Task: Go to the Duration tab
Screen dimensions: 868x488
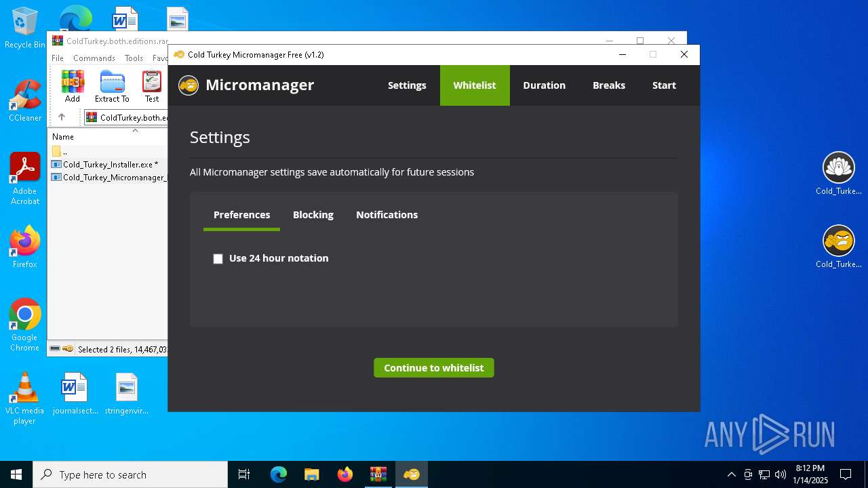Action: [x=544, y=85]
